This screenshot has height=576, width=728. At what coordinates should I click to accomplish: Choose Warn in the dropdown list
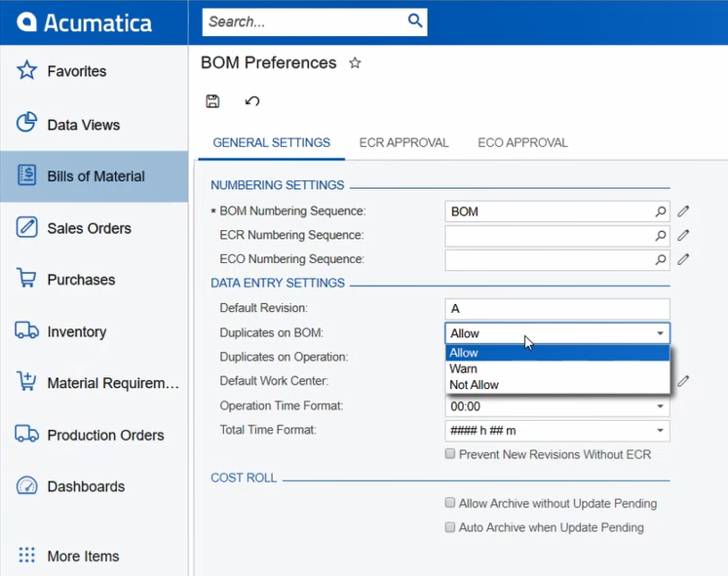[x=557, y=368]
